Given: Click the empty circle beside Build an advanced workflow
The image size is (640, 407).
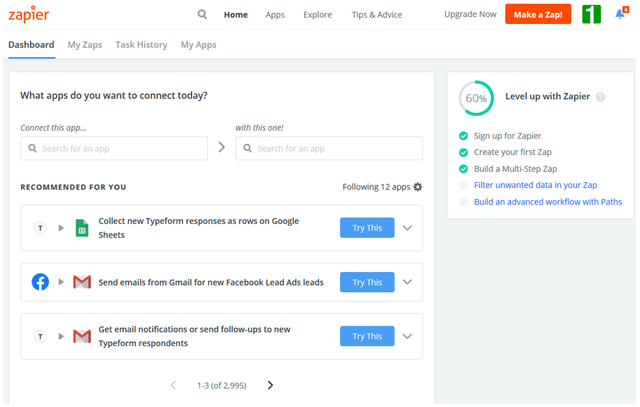Looking at the screenshot, I should (x=463, y=202).
